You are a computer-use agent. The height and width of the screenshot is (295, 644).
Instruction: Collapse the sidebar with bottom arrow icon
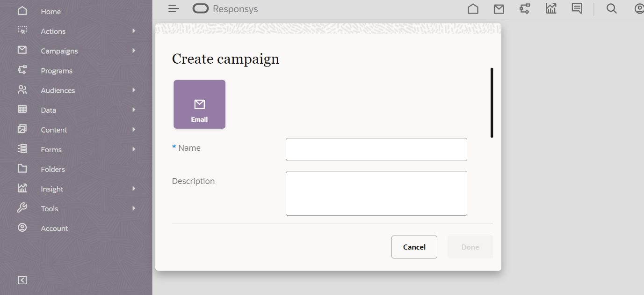click(22, 280)
